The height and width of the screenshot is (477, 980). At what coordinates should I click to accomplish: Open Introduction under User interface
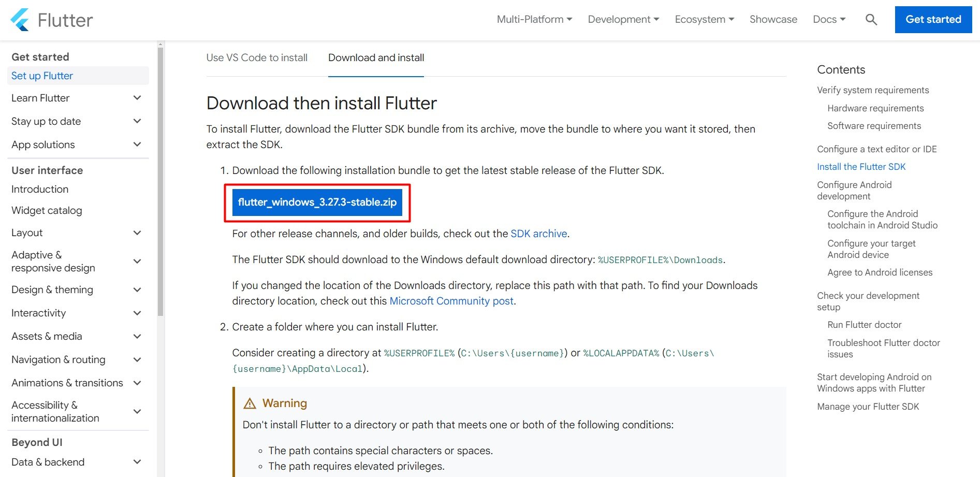pos(40,190)
